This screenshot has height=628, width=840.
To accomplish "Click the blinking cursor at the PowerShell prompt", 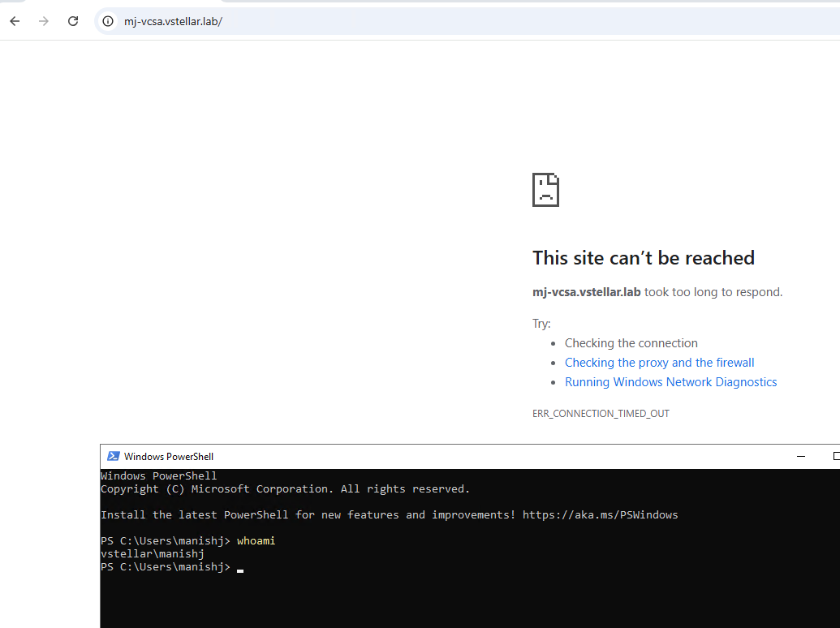I will click(x=240, y=569).
